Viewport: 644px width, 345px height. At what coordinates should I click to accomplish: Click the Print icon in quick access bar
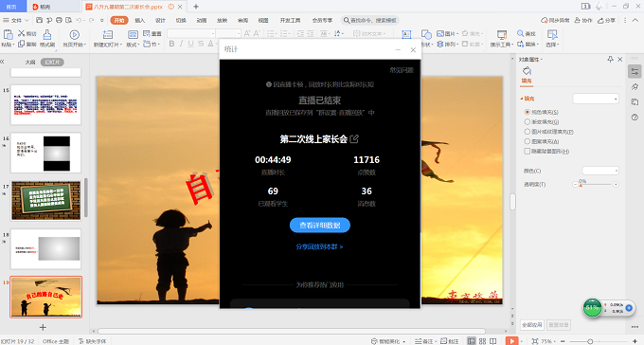tap(59, 20)
